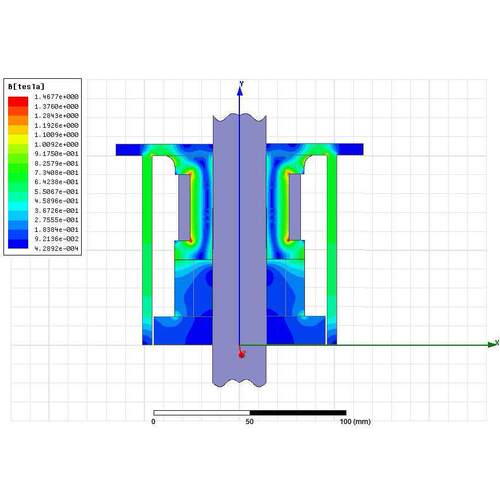Click the legend value 5.5067e-001
This screenshot has height=500, width=500.
(x=57, y=192)
